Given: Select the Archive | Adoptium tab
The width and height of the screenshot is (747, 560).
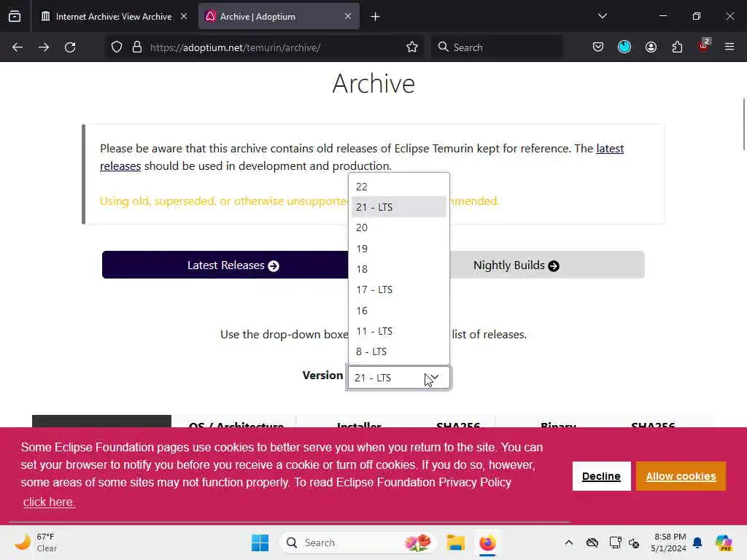Looking at the screenshot, I should tap(279, 17).
